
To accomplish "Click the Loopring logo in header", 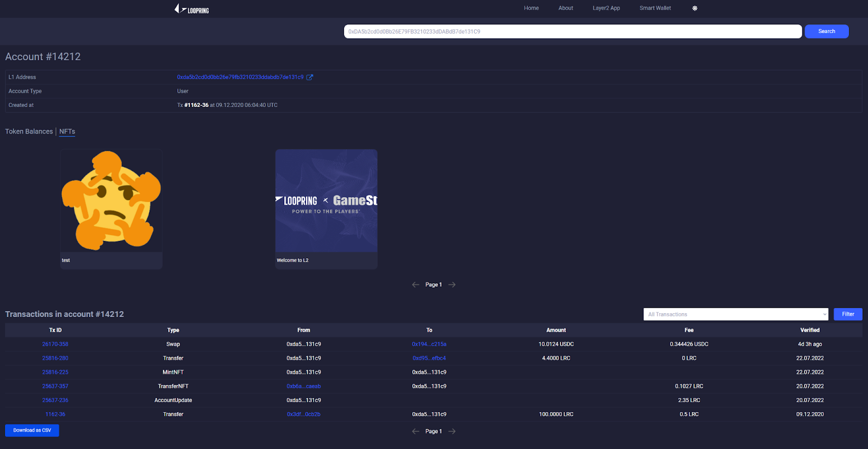I will [x=192, y=9].
